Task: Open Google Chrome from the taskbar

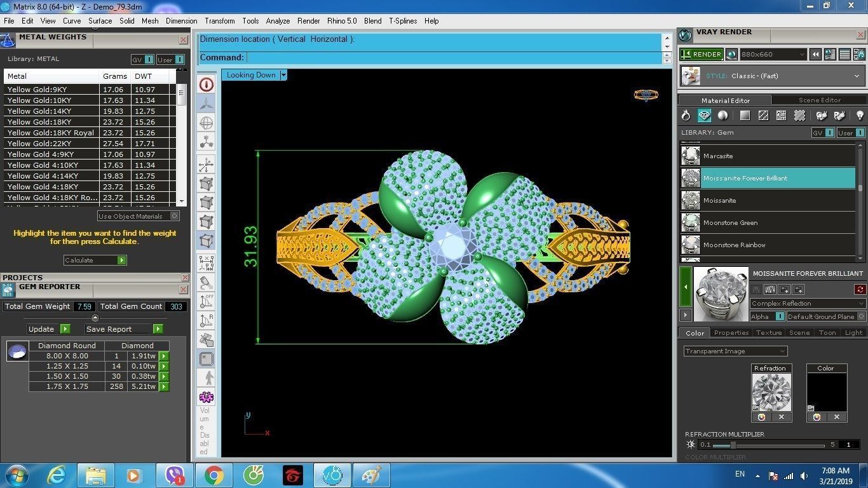Action: (214, 475)
